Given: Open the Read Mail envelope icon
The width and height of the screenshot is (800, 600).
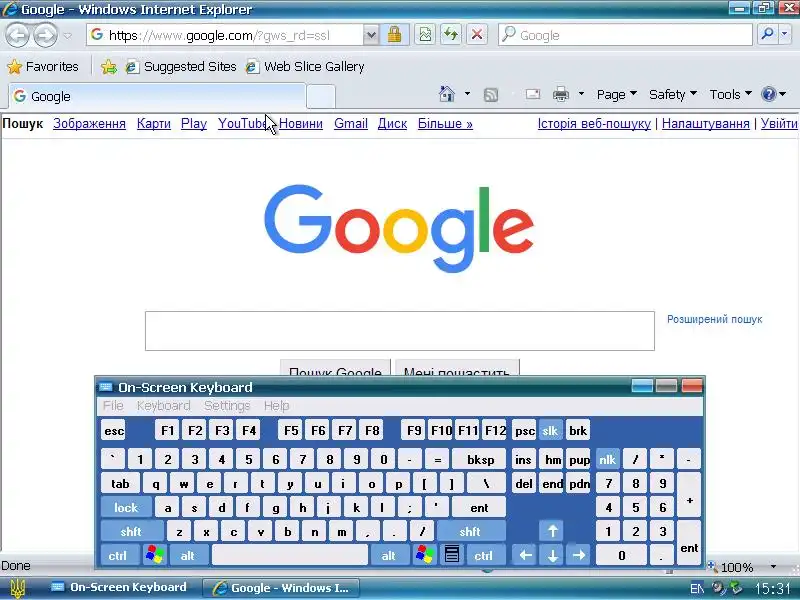Looking at the screenshot, I should point(533,94).
